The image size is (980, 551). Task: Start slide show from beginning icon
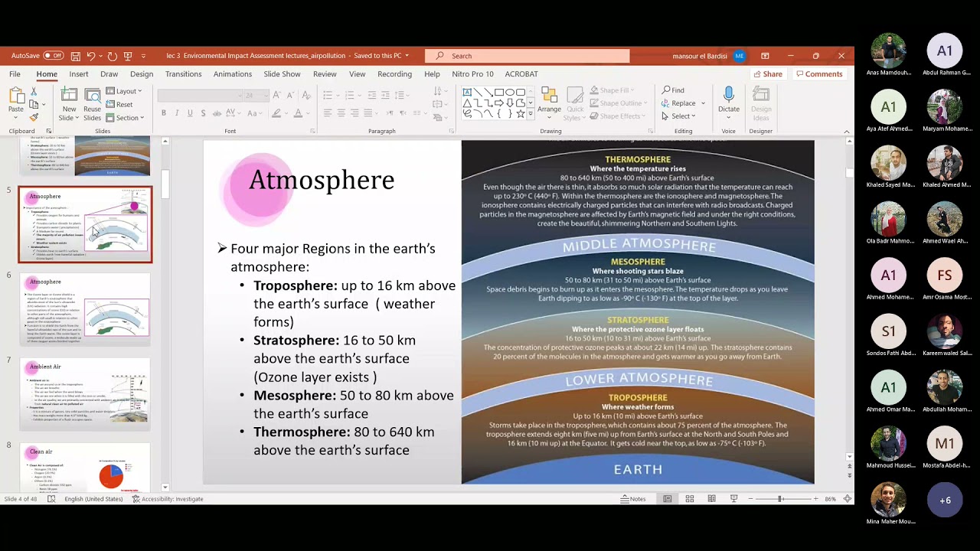(x=128, y=56)
